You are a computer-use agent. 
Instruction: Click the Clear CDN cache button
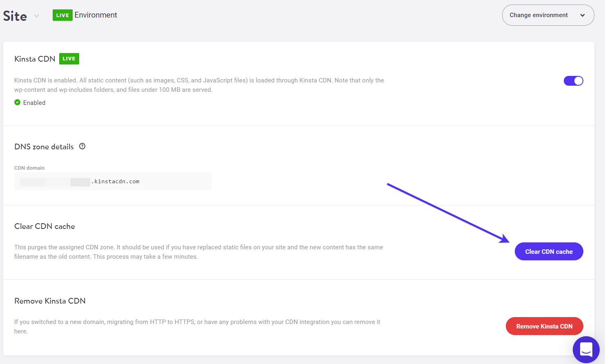(549, 251)
